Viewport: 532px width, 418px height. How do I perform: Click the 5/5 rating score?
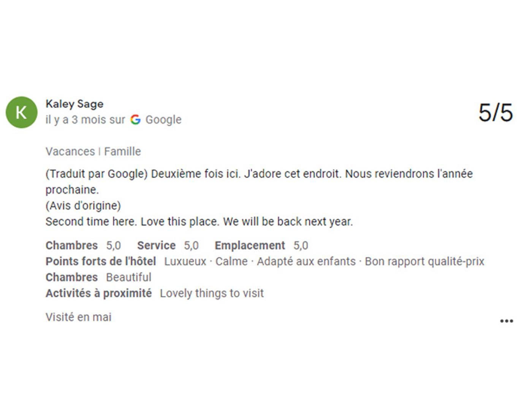[x=496, y=112]
